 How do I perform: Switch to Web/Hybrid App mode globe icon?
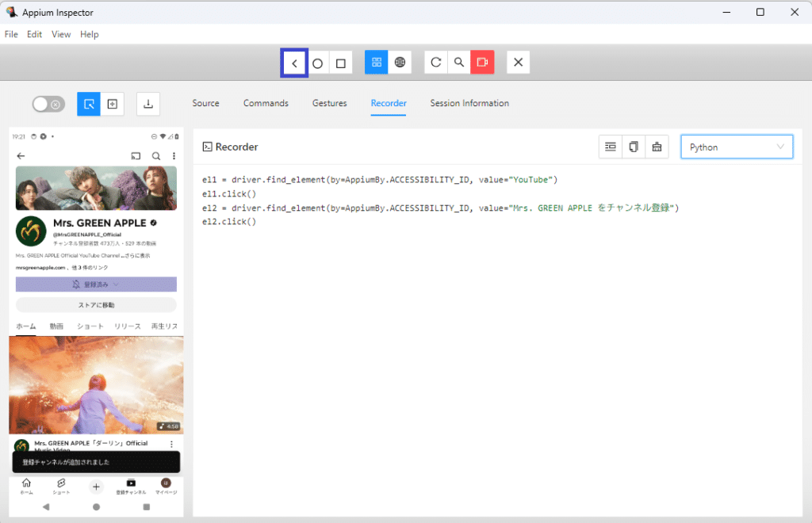(400, 63)
